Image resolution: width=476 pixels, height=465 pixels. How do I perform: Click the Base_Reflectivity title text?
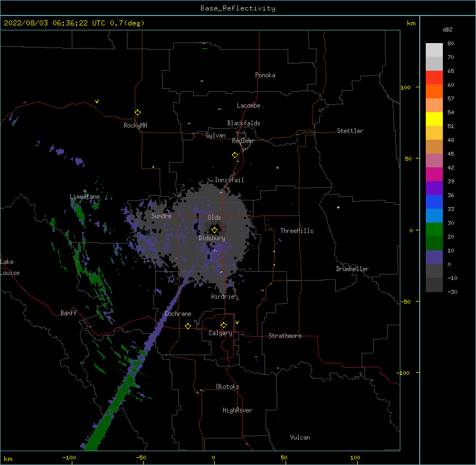[x=238, y=8]
